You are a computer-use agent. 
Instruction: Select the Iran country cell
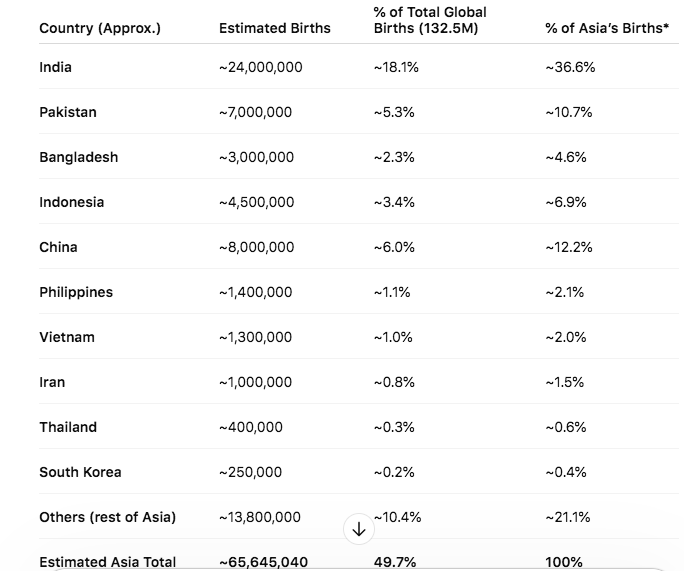(x=52, y=382)
